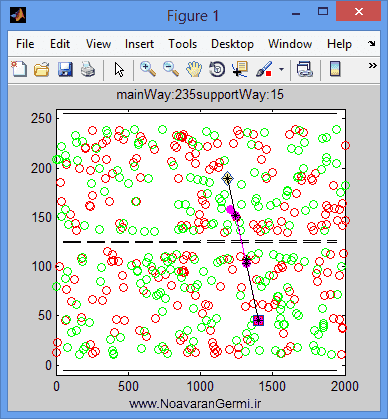388x419 pixels.
Task: Select the Rotate 3D tool
Action: (217, 69)
